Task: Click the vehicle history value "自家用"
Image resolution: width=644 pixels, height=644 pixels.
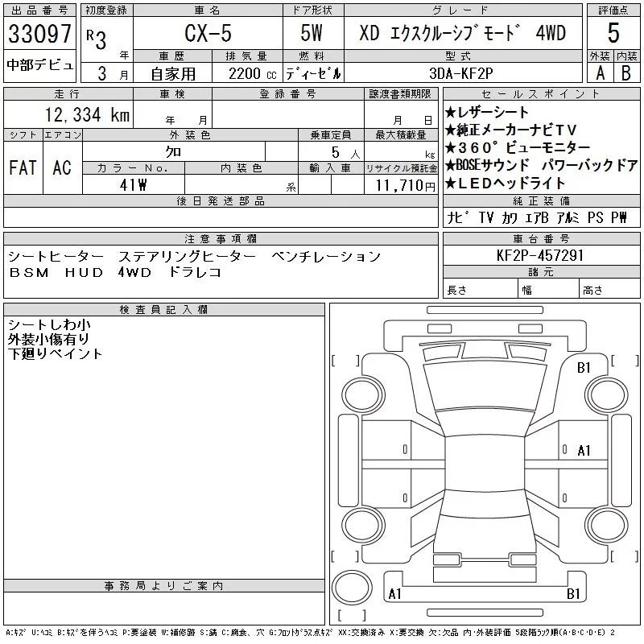Action: tap(173, 74)
